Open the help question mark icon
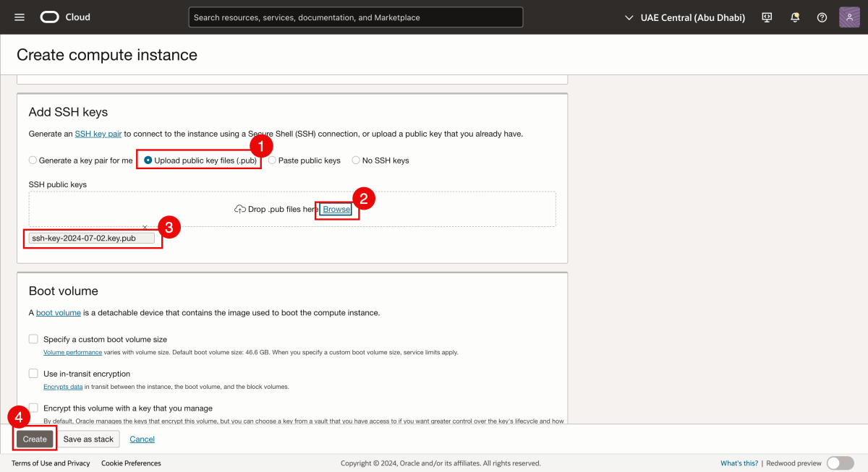 pyautogui.click(x=822, y=17)
